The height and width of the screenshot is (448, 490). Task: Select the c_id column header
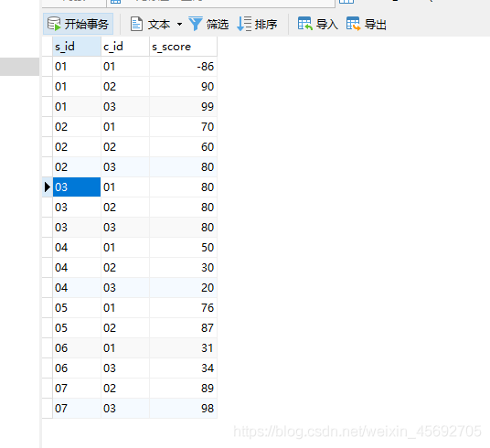click(125, 47)
